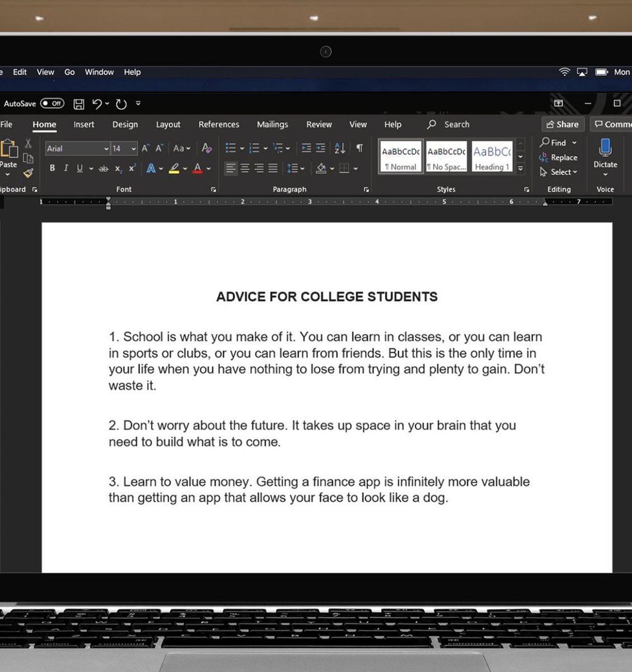Undo the last action
Viewport: 632px width, 672px height.
tap(97, 104)
